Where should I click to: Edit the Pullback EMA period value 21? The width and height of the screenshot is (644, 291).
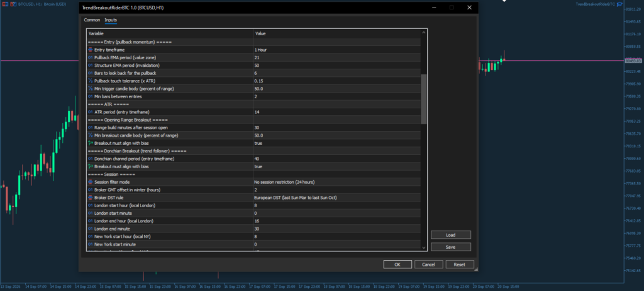[x=337, y=57]
